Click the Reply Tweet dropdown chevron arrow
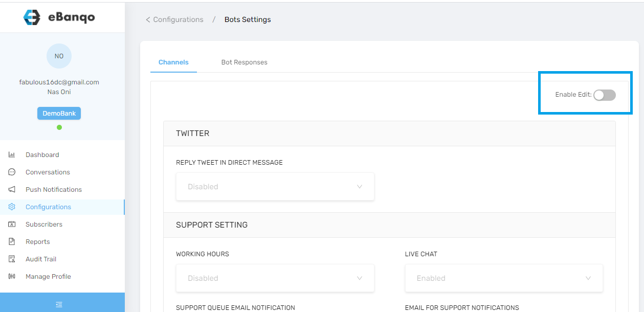This screenshot has height=312, width=644. coord(360,187)
